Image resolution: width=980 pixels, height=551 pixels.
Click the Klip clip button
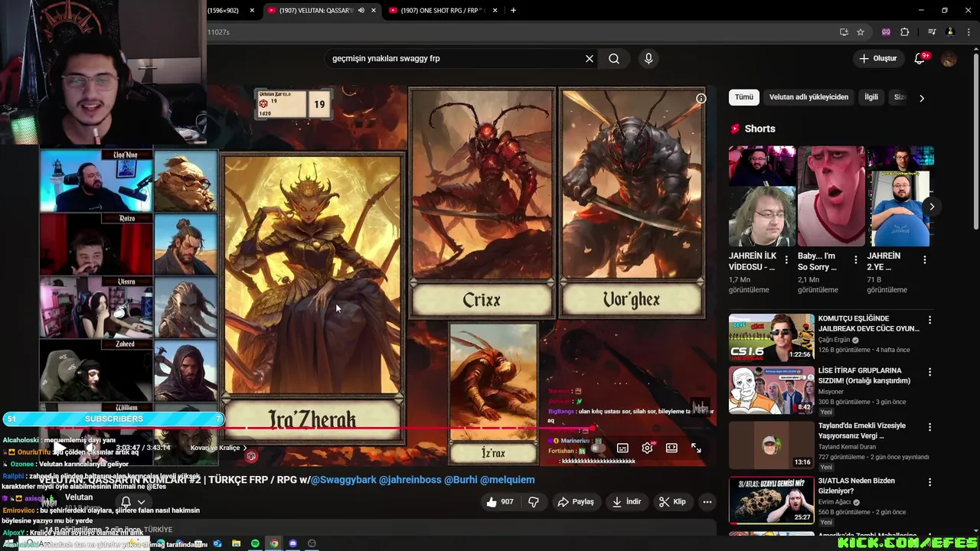point(672,502)
